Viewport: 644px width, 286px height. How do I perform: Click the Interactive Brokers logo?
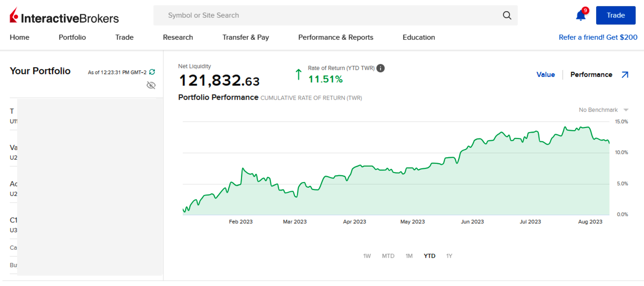64,16
